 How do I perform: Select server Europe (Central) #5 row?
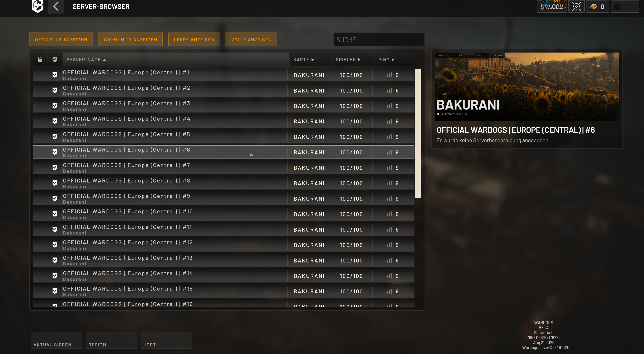[x=223, y=137]
